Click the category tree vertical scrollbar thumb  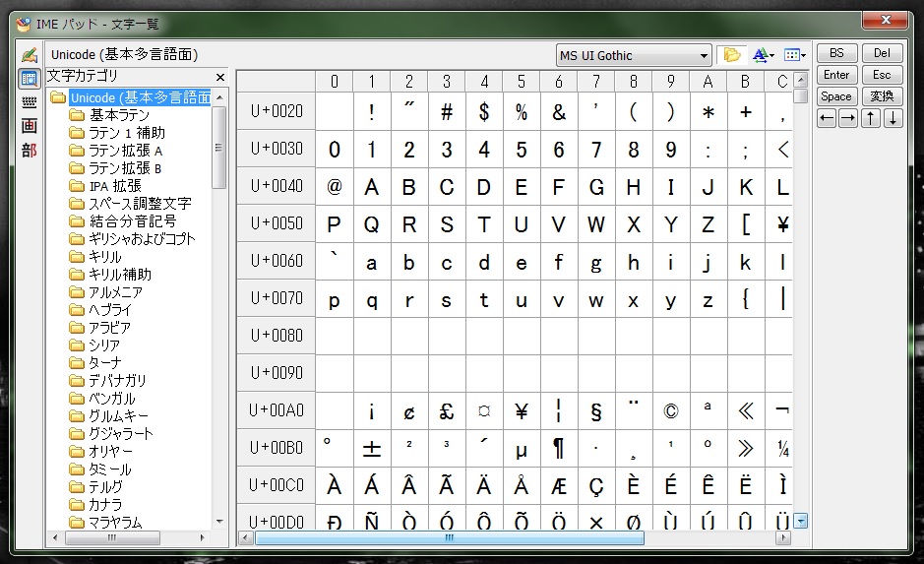(218, 148)
